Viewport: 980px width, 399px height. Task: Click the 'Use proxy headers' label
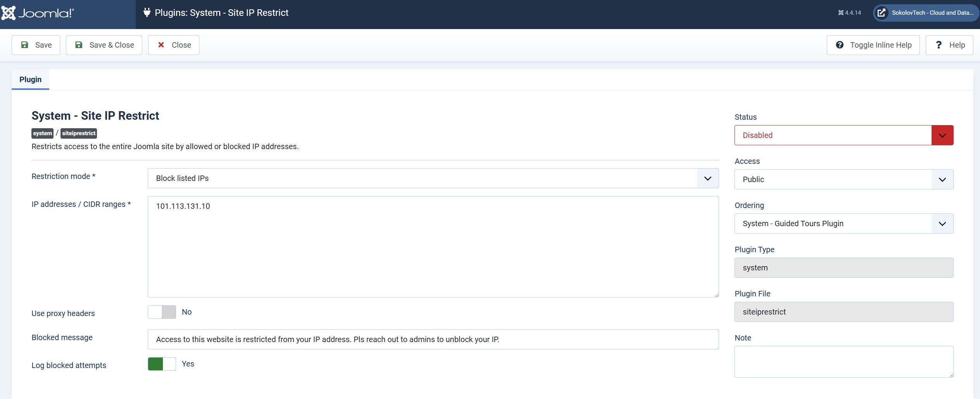coord(63,313)
